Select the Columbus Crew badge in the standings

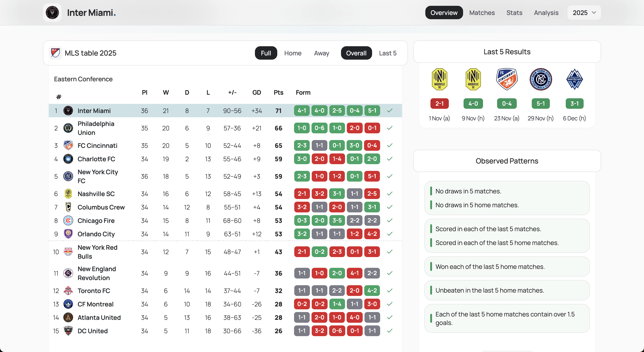tap(68, 207)
